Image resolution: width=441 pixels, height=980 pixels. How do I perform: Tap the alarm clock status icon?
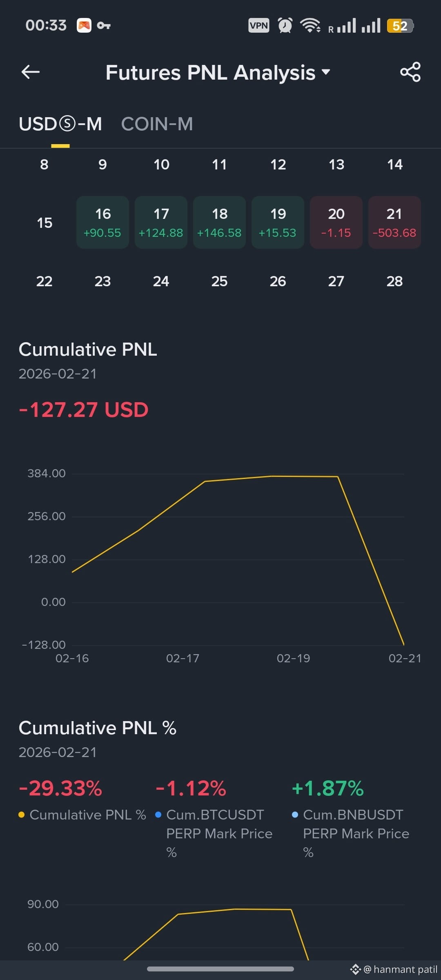click(285, 26)
